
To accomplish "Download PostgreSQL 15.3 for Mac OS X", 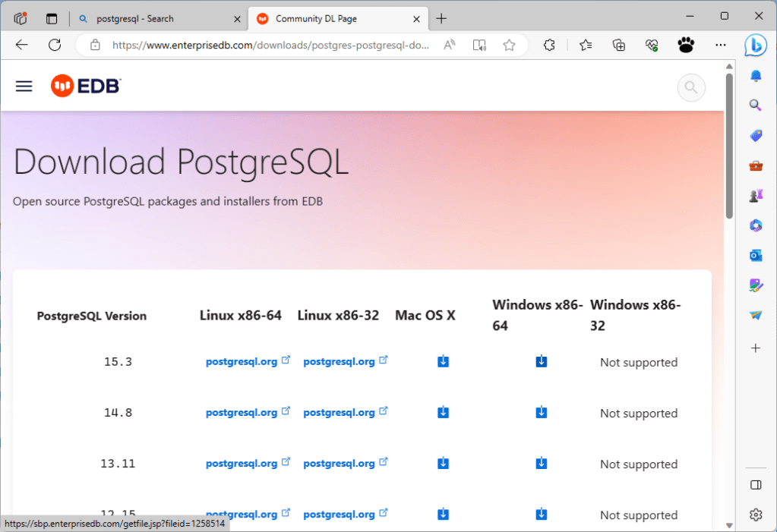I will pyautogui.click(x=444, y=361).
